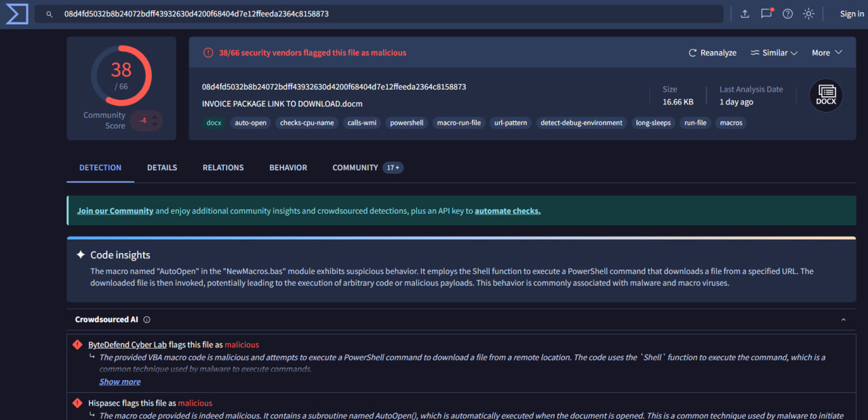Click the Reanalyze refresh icon

[x=692, y=52]
